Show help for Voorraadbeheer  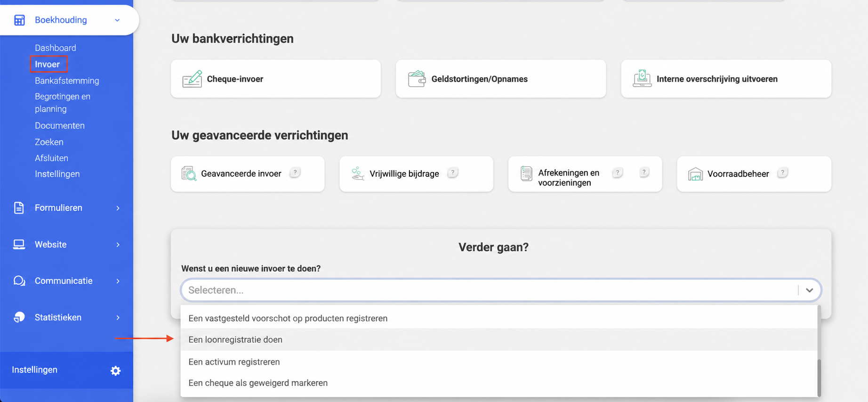click(x=783, y=172)
